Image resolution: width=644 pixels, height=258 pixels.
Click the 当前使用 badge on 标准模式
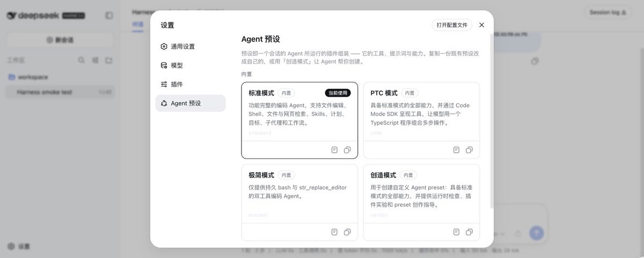click(x=338, y=93)
